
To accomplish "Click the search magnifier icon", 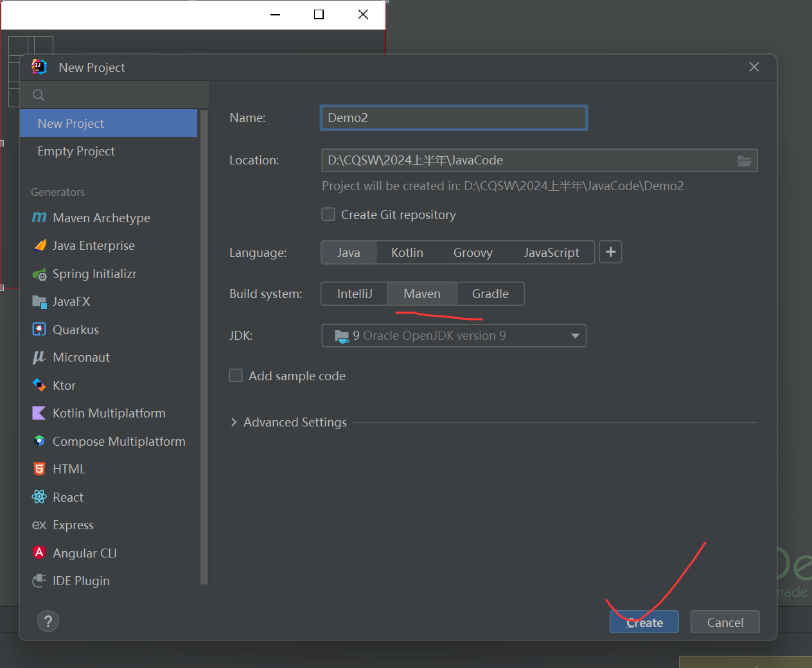I will [x=39, y=95].
